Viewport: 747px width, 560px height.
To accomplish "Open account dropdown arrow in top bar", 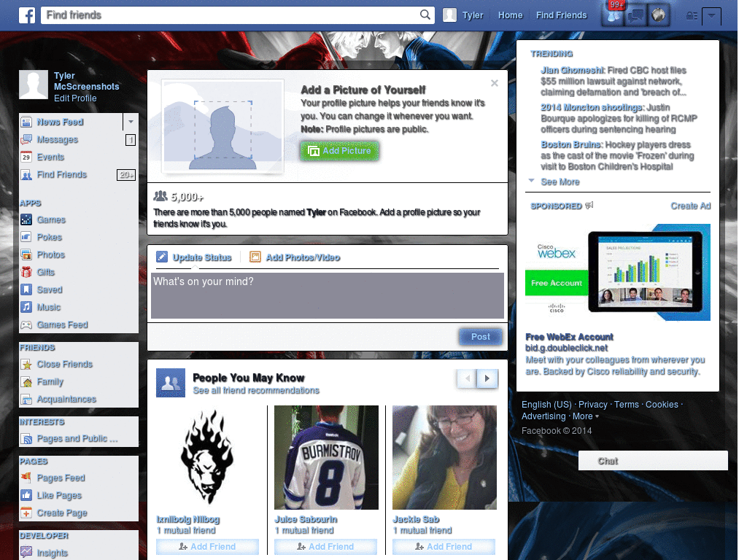I will pos(711,16).
